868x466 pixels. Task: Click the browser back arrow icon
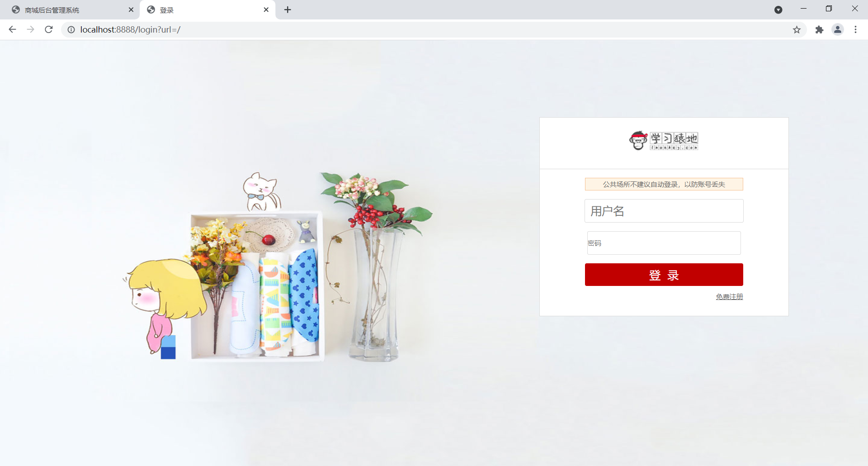[12, 29]
